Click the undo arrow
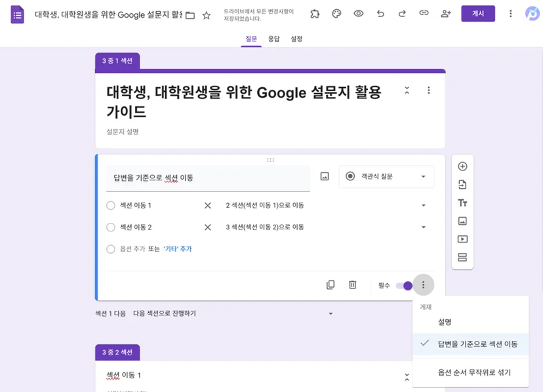This screenshot has height=392, width=543. [380, 14]
